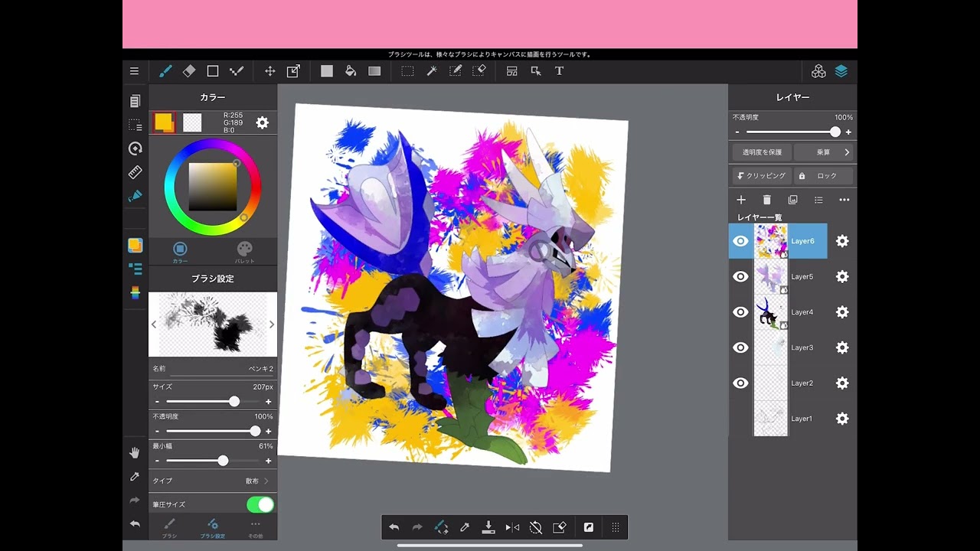Toggle the Layers panel icon
The image size is (980, 551).
[841, 71]
